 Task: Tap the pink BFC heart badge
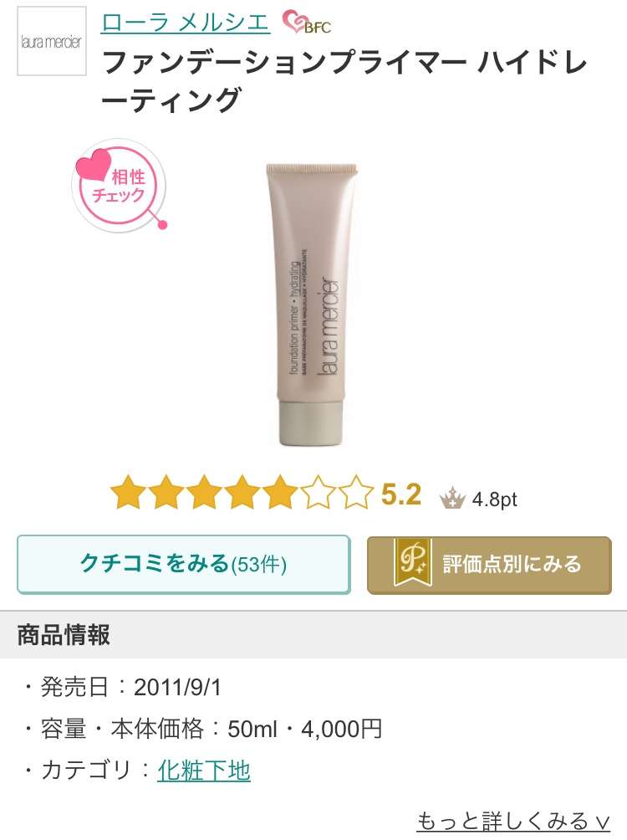pos(308,23)
